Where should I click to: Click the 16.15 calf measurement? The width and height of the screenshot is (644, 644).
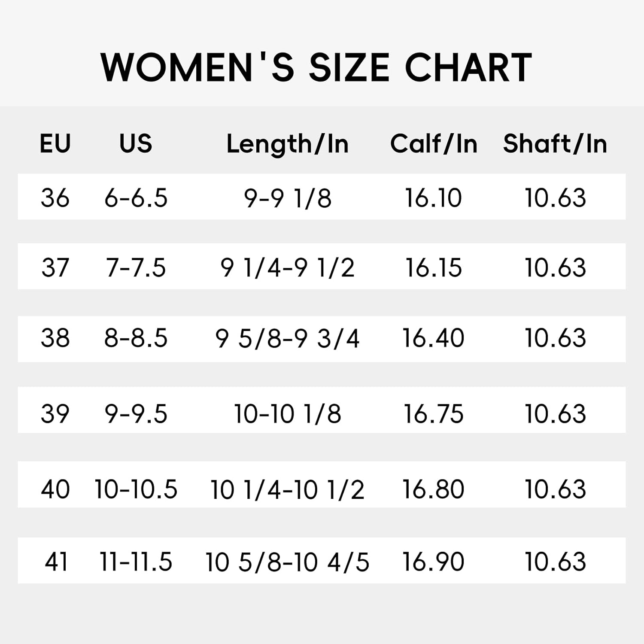coord(434,267)
